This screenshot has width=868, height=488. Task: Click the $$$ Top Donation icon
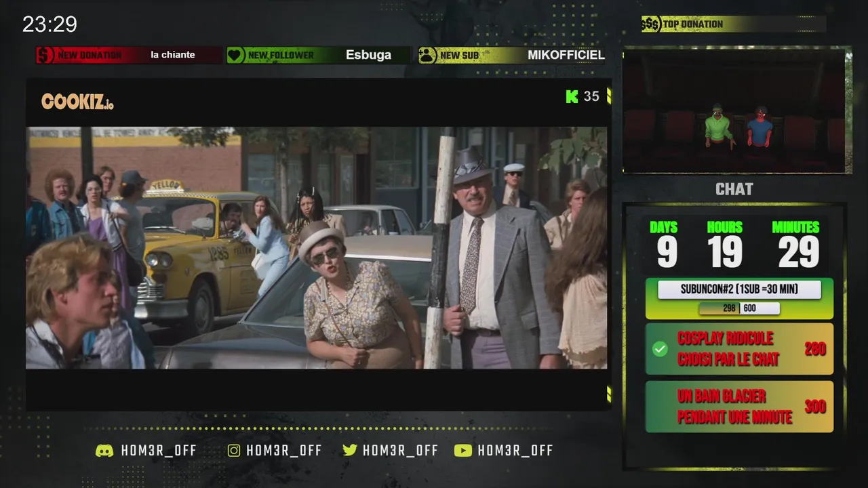(651, 24)
